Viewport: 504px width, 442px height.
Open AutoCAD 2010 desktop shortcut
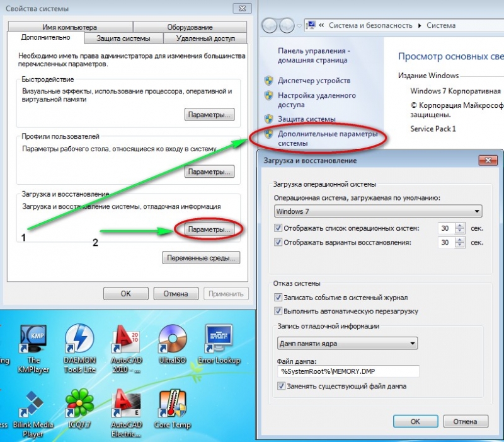(127, 349)
